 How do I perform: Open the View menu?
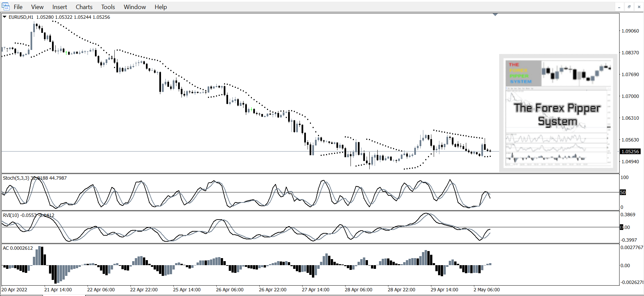37,7
